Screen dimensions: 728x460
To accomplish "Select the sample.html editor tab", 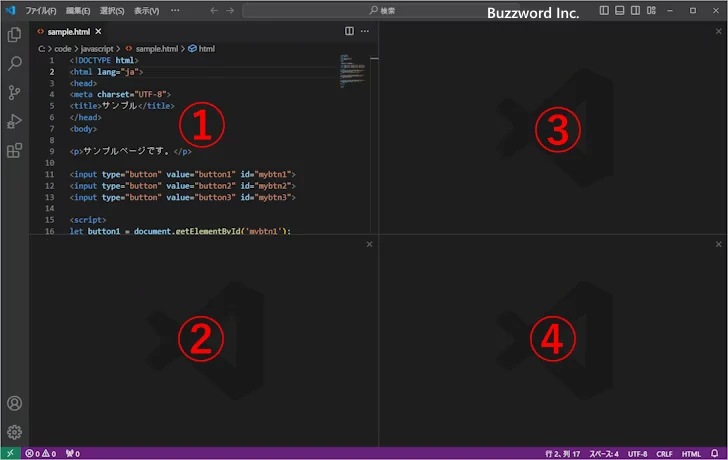I will 66,31.
